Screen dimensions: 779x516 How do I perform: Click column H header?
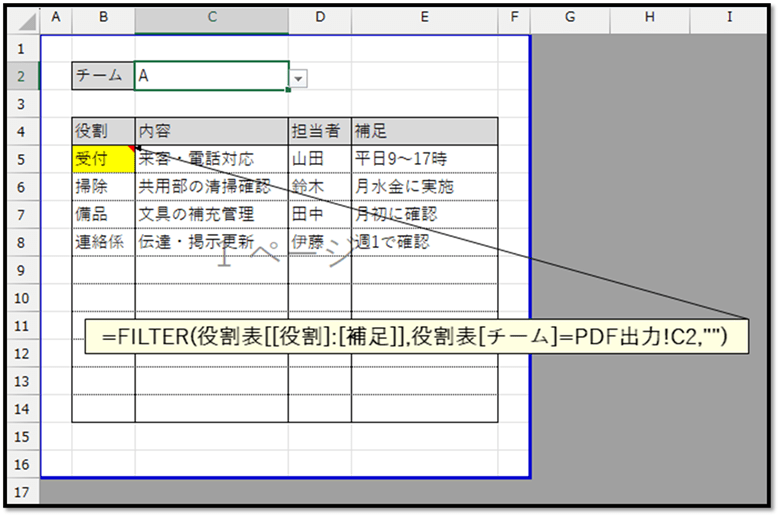649,18
